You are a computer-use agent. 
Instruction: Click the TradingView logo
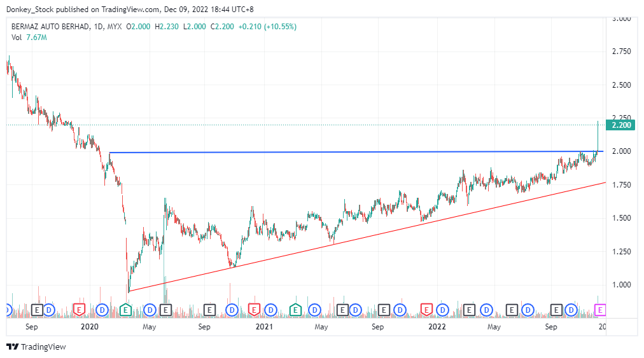coord(36,347)
